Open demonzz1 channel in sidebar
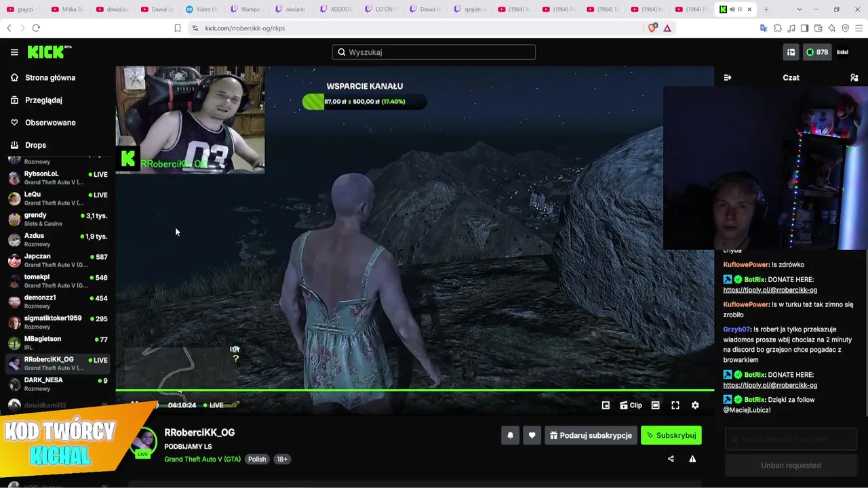 [x=58, y=302]
